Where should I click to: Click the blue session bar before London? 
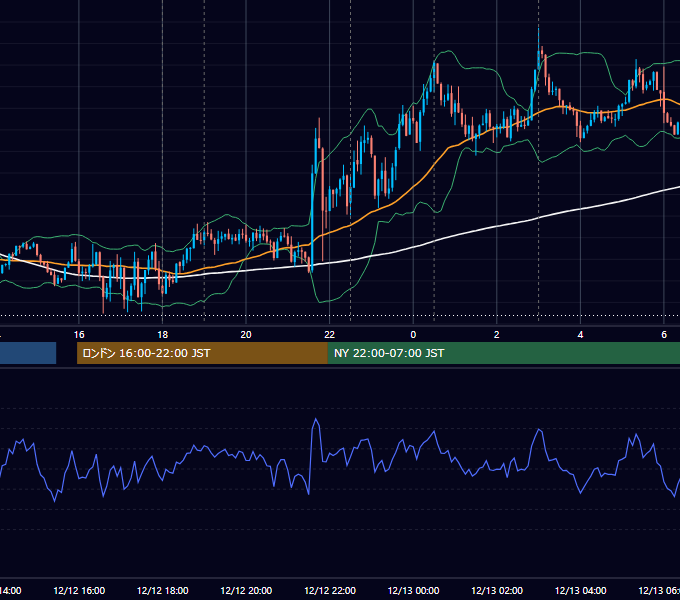(28, 353)
